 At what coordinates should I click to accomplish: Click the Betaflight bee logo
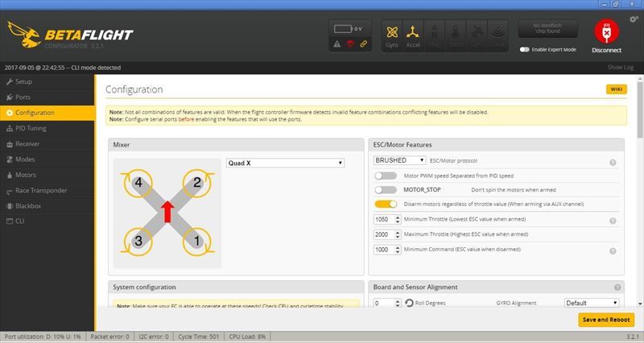24,34
